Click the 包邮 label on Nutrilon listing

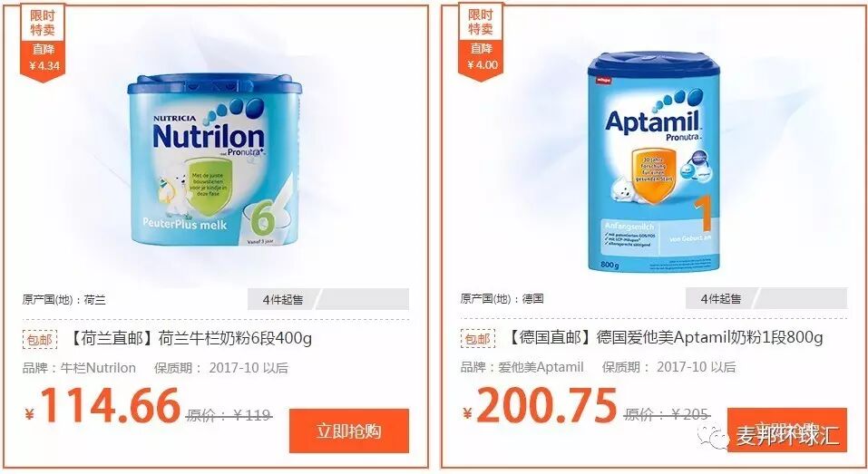[40, 339]
